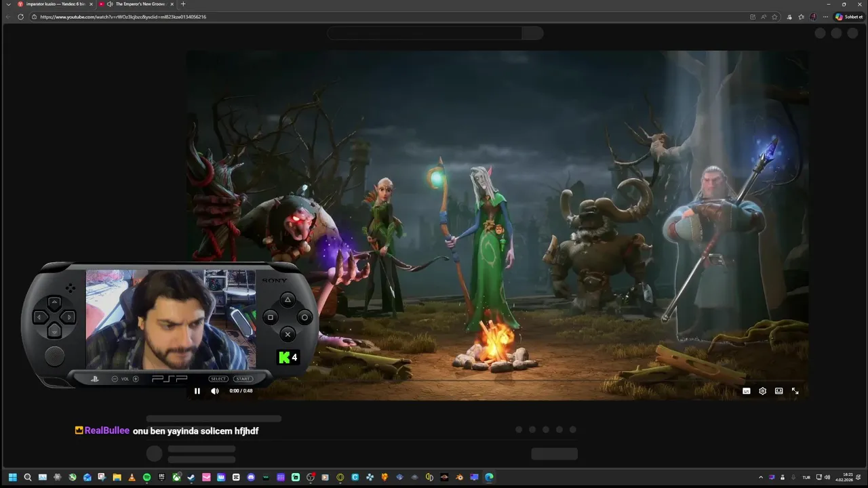This screenshot has width=868, height=488.
Task: Focus Microsoft Edge in the taskbar
Action: click(x=489, y=477)
